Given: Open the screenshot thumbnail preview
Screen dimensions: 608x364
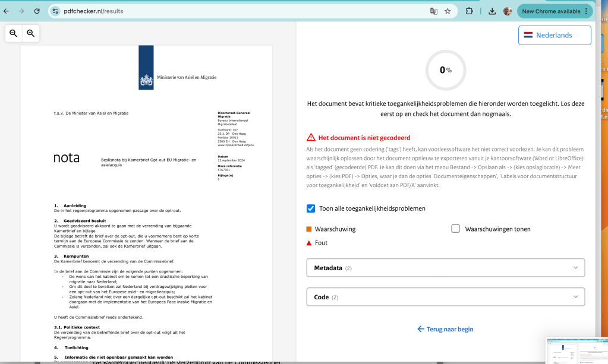Looking at the screenshot, I should click(575, 350).
